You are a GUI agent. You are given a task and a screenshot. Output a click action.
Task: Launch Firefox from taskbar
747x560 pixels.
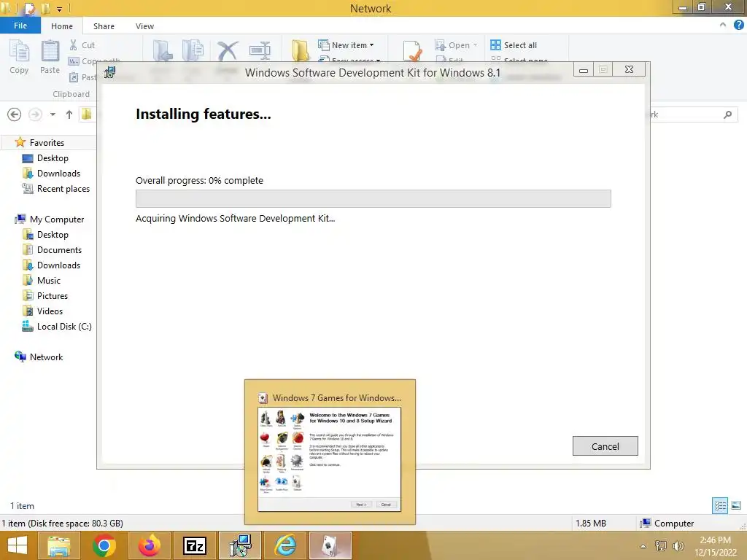click(149, 545)
